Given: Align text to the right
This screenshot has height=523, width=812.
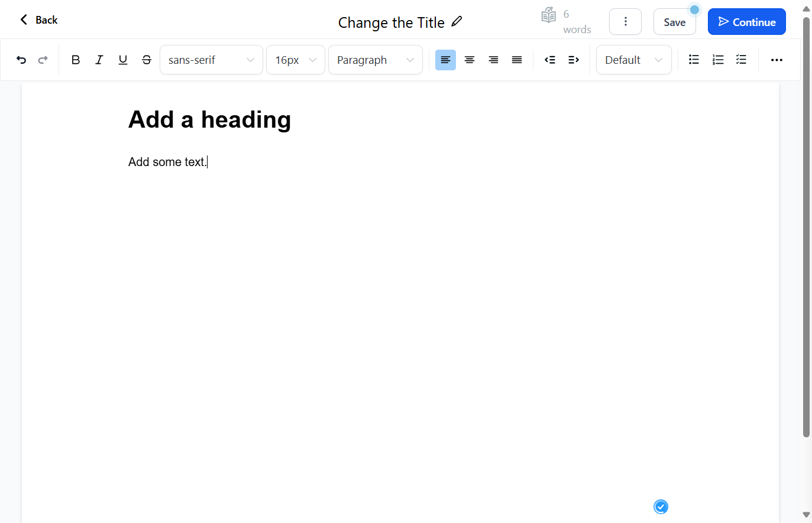Looking at the screenshot, I should 493,60.
